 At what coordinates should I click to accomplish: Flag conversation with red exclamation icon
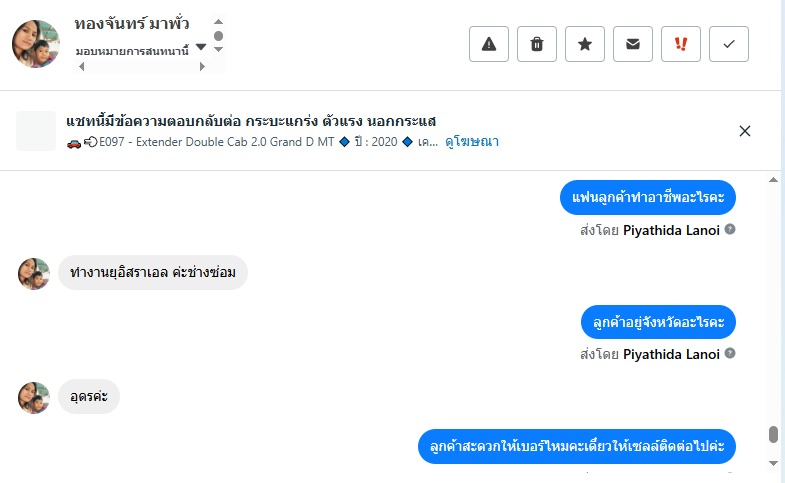[681, 44]
